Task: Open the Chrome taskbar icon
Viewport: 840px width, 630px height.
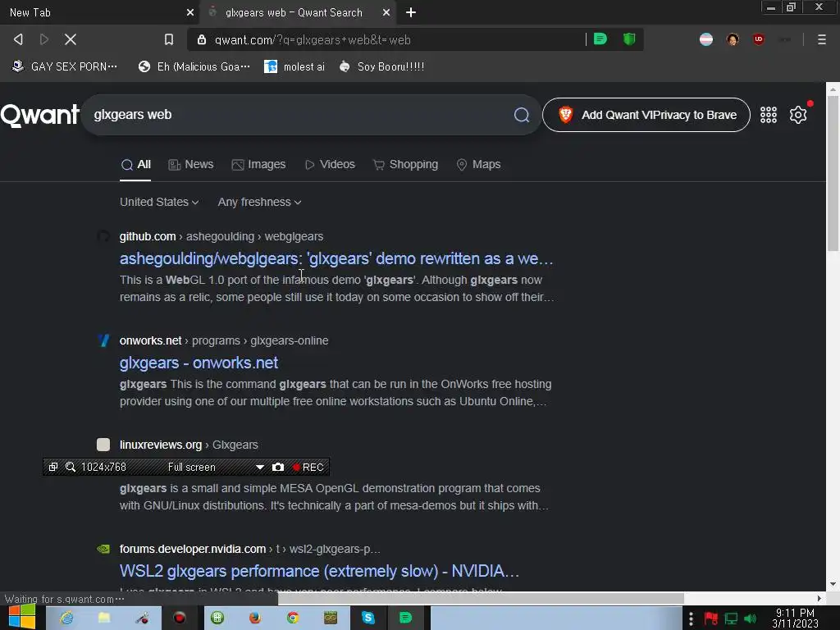Action: click(x=293, y=618)
